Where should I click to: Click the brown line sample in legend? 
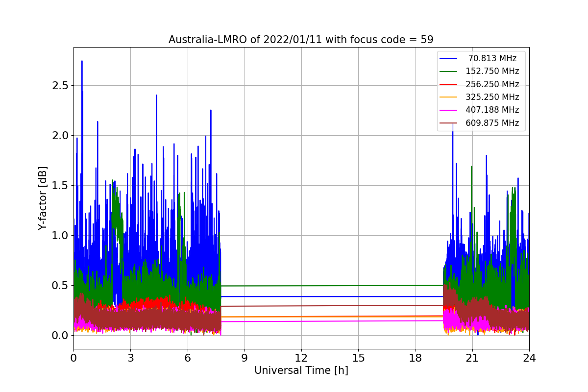448,123
